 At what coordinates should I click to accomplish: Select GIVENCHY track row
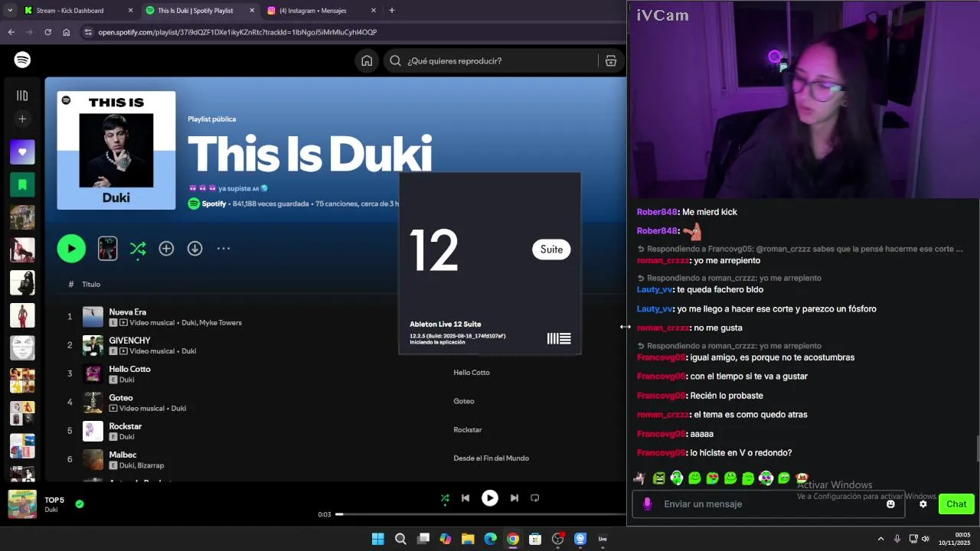[x=337, y=345]
